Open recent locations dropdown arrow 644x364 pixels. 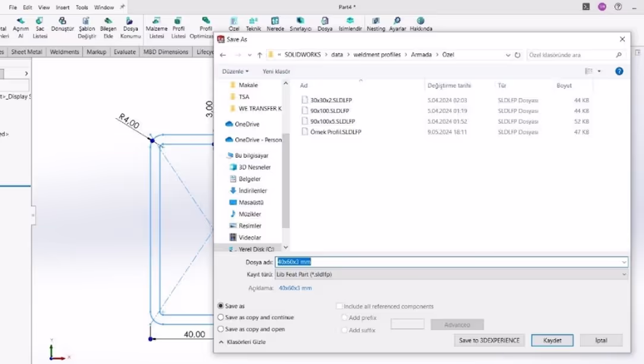250,55
